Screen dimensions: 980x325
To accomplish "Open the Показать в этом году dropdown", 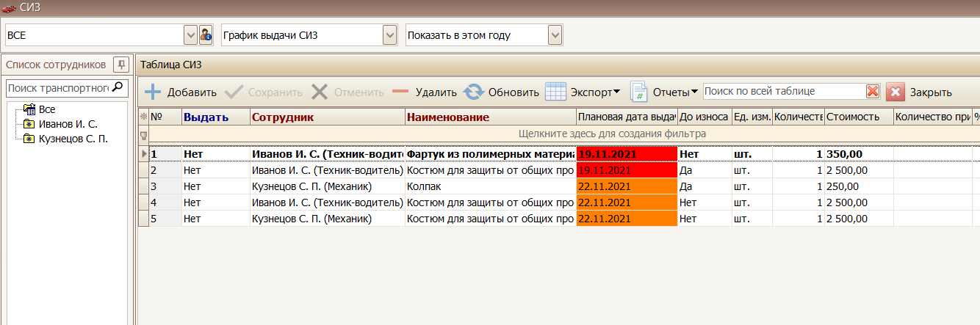I will point(555,35).
